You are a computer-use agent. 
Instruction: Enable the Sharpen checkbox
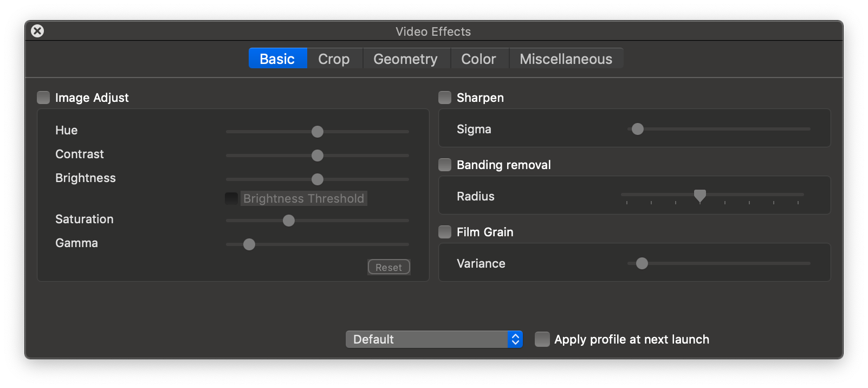click(445, 98)
